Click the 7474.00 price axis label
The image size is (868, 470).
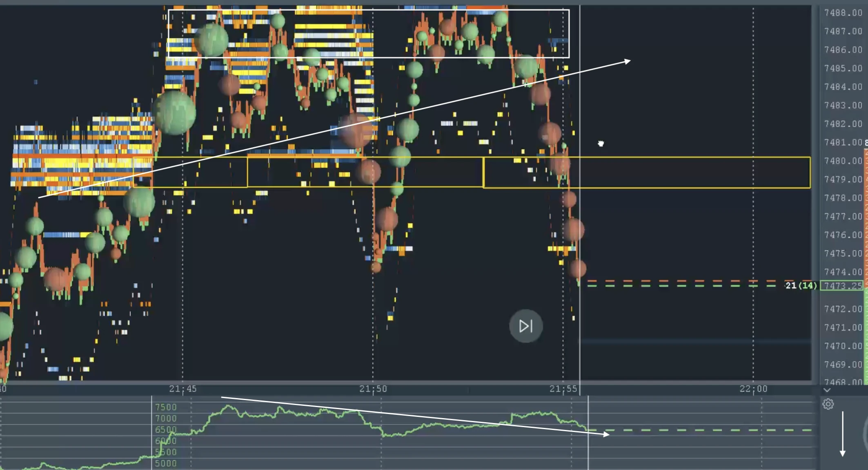coord(843,272)
